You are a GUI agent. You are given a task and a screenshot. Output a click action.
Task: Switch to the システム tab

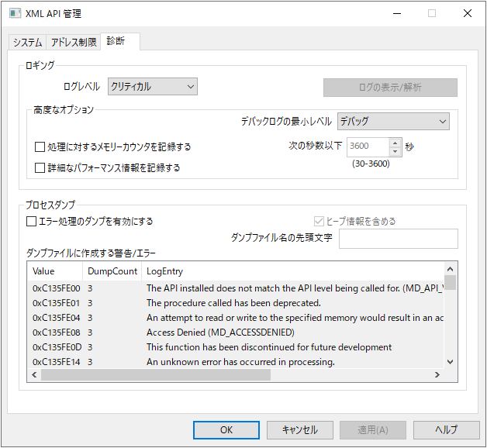point(27,43)
